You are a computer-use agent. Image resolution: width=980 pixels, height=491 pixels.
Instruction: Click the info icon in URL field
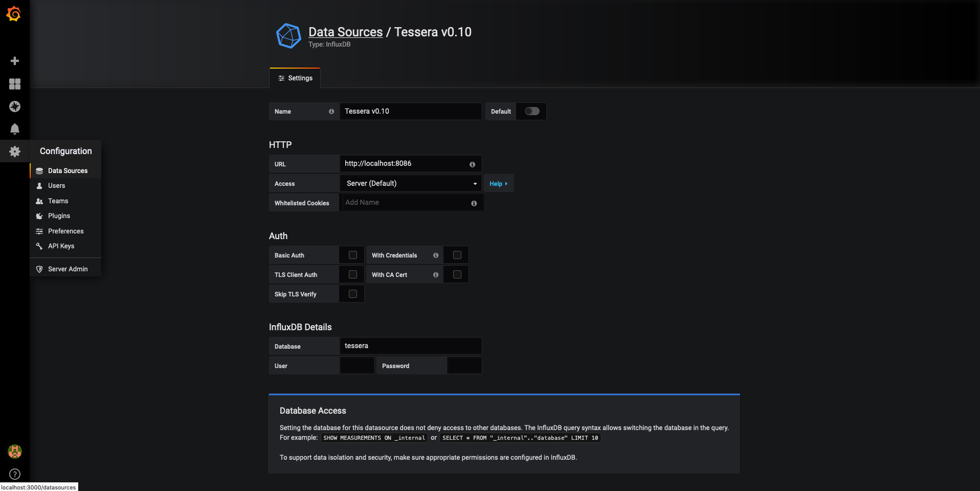click(x=472, y=164)
